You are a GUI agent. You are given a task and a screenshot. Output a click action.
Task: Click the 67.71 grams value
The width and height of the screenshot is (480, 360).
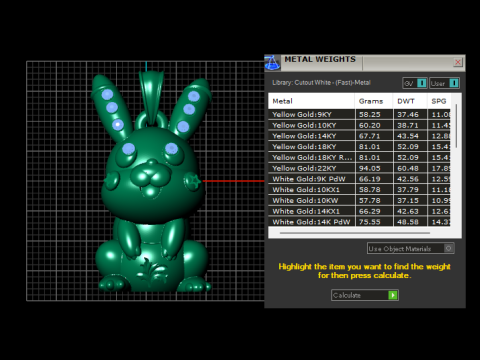(x=370, y=136)
